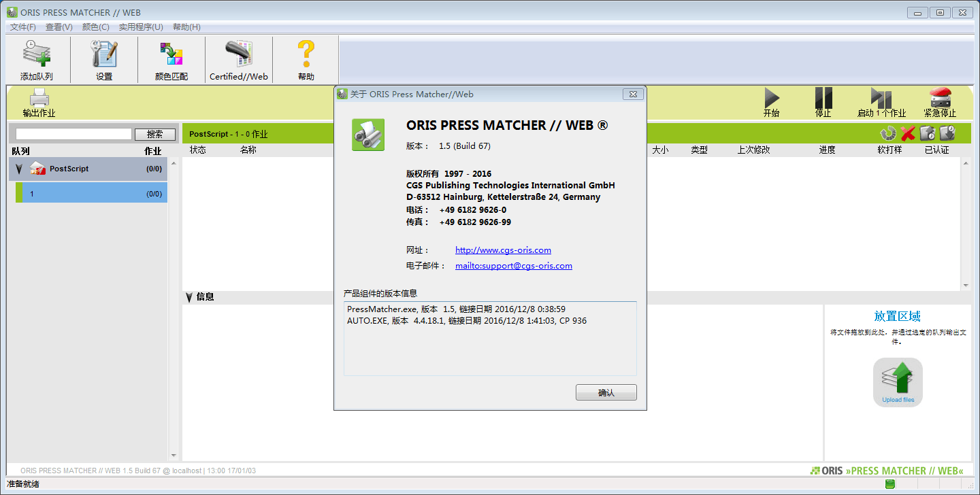980x495 pixels.
Task: Click the 放置区域 drop zone heading
Action: point(898,316)
